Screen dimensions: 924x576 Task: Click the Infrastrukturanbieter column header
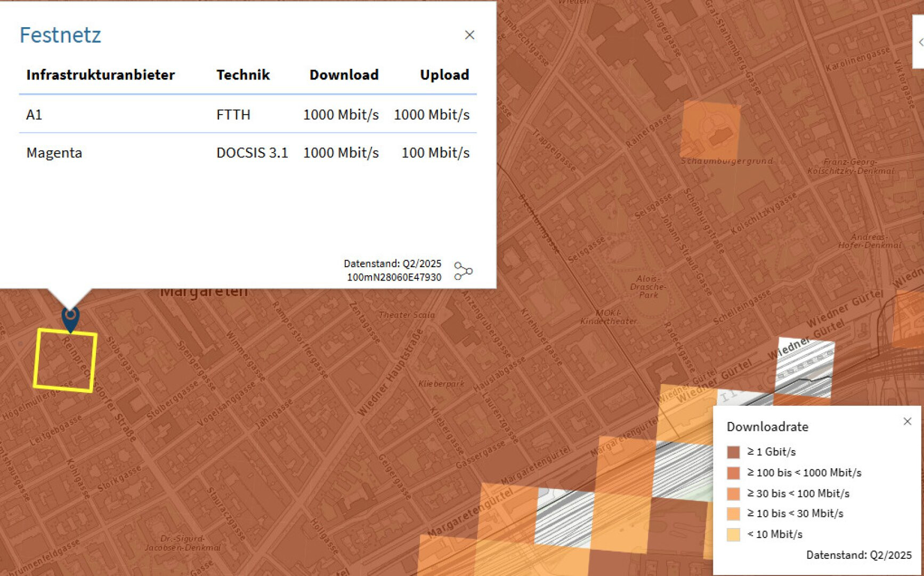click(x=101, y=75)
